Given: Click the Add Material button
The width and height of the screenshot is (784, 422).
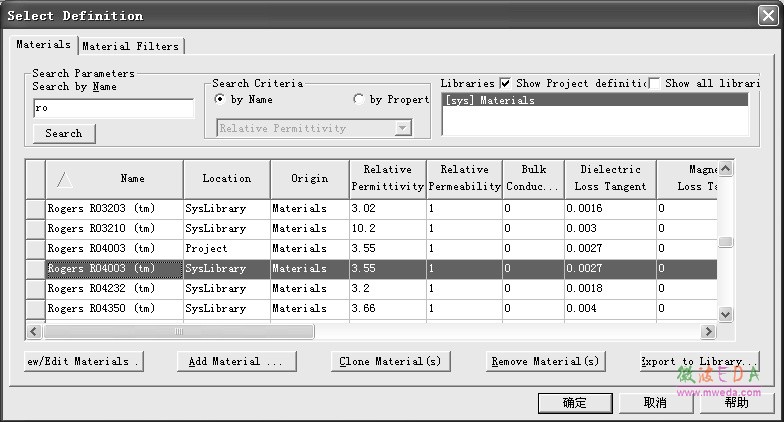Looking at the screenshot, I should click(x=236, y=361).
